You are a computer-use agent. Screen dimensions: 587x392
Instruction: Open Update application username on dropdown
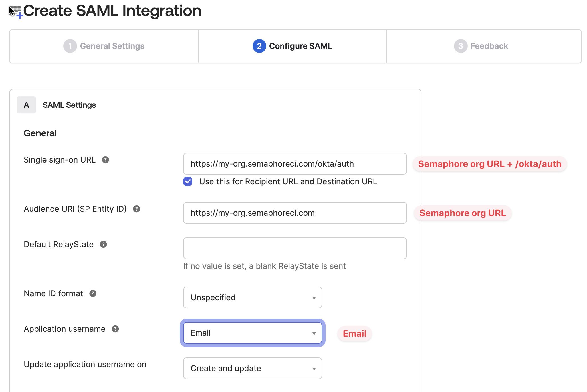253,368
